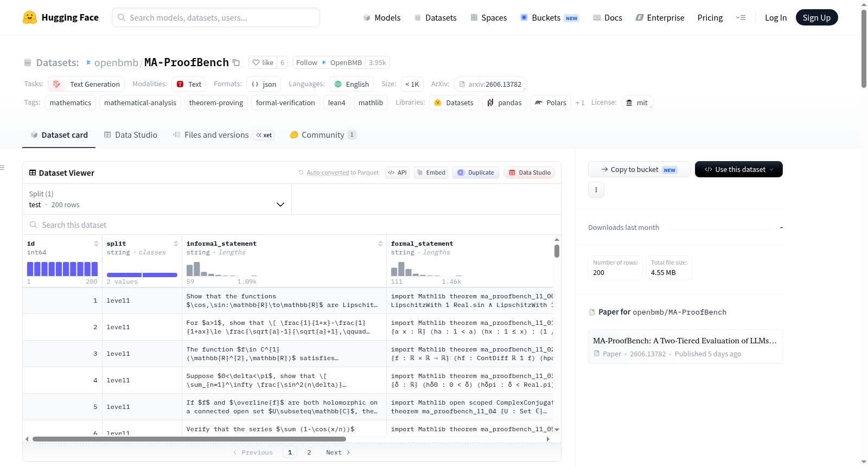Screen dimensions: 868x467
Task: Open the Datasets nav item
Action: pyautogui.click(x=436, y=17)
